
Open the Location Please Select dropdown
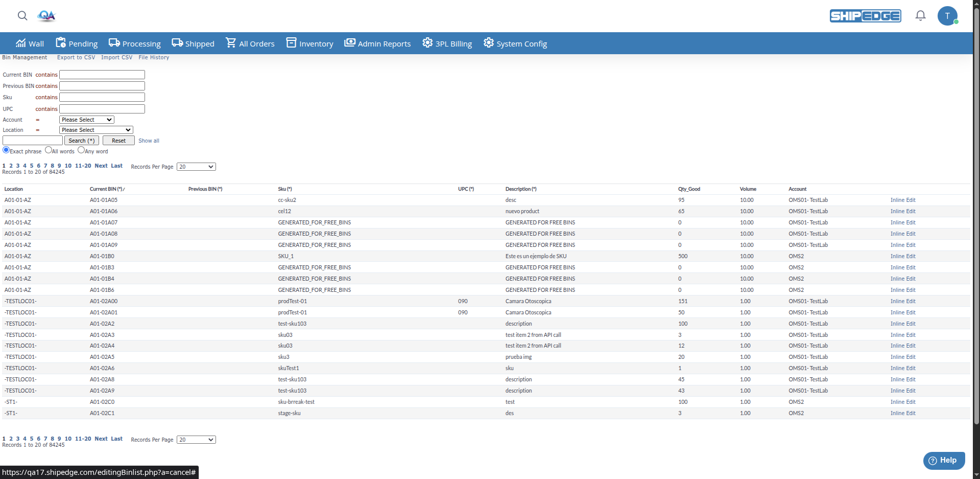tap(96, 130)
